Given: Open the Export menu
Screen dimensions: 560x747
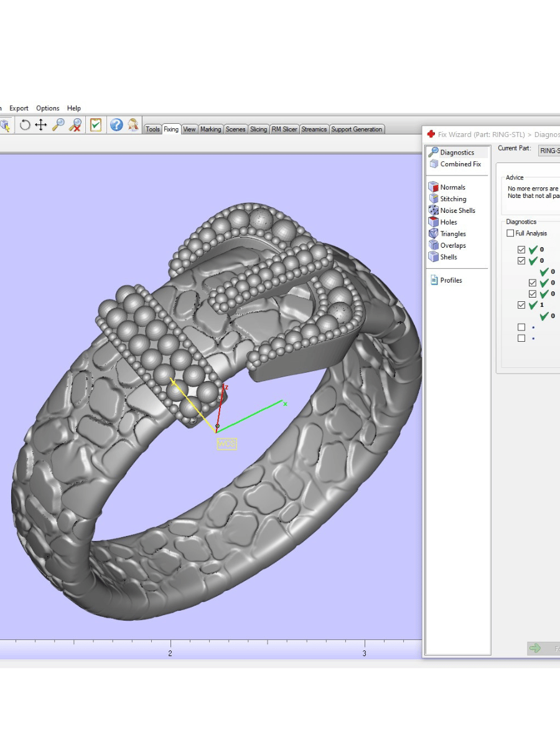Looking at the screenshot, I should (x=19, y=108).
